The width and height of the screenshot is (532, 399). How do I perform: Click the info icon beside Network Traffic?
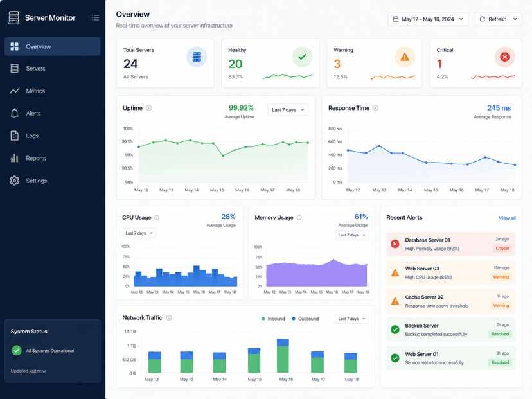point(169,318)
